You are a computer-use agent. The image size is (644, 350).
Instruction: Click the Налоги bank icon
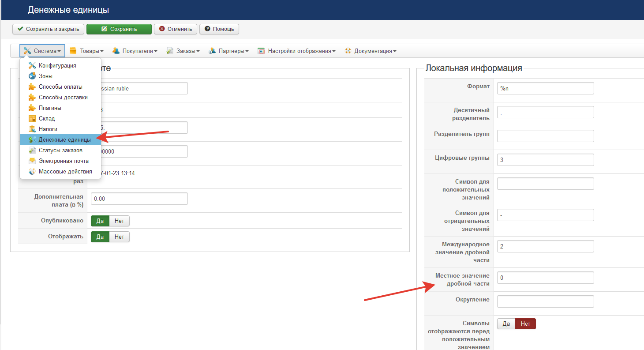tap(32, 129)
